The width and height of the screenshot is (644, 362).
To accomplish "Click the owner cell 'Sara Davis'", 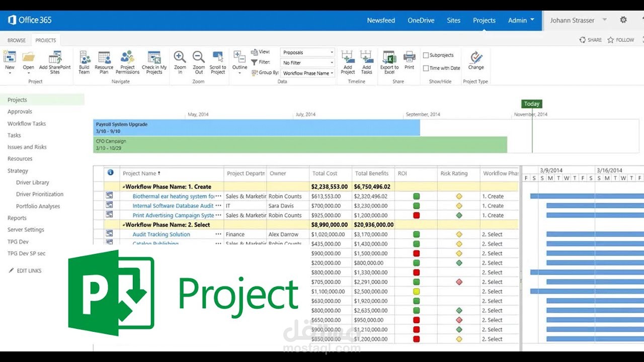I will (281, 206).
